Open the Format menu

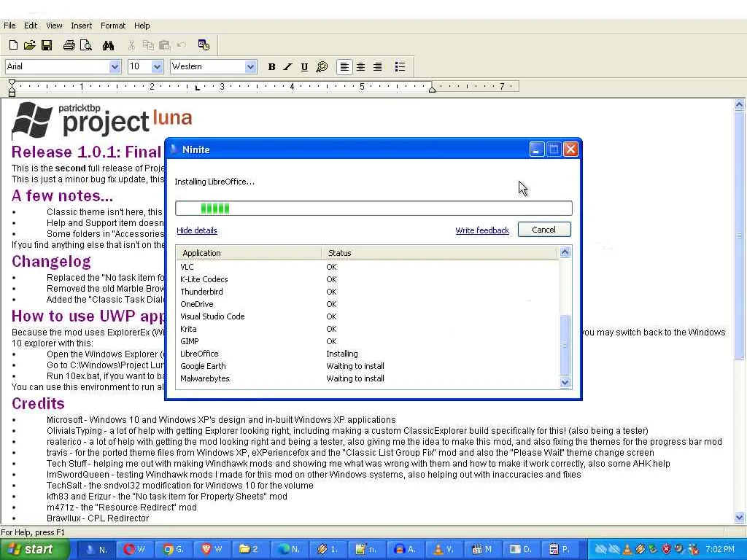pos(113,26)
